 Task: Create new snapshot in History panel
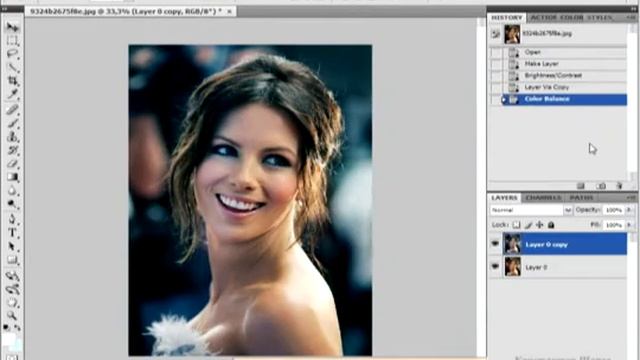601,186
